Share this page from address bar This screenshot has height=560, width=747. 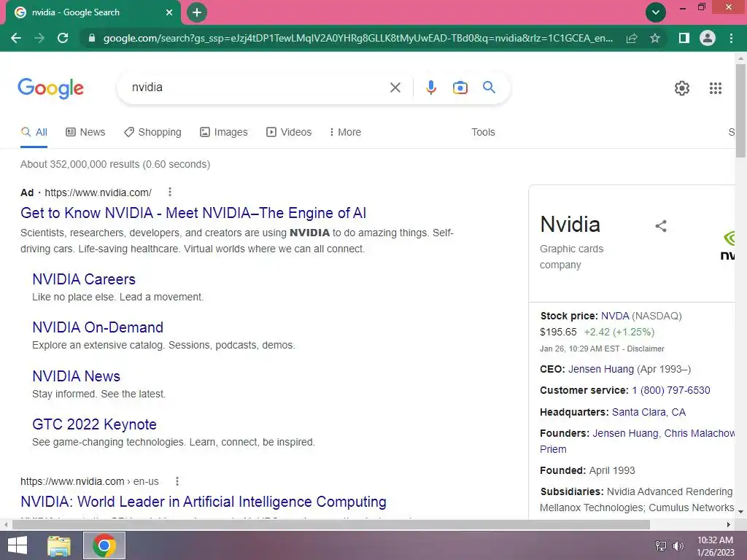pos(632,38)
